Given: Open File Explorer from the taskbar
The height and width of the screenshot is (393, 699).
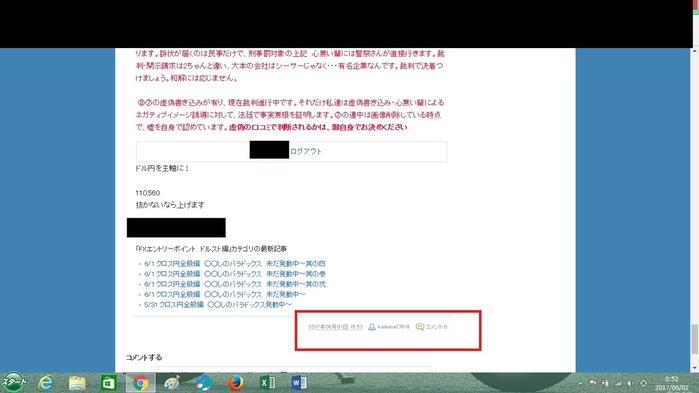Looking at the screenshot, I should click(77, 383).
